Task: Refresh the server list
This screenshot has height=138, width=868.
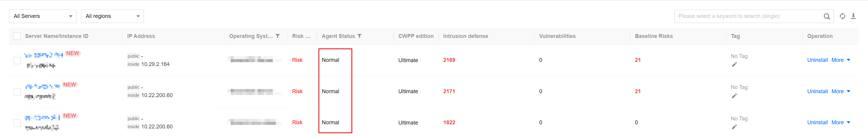Action: pyautogui.click(x=842, y=16)
